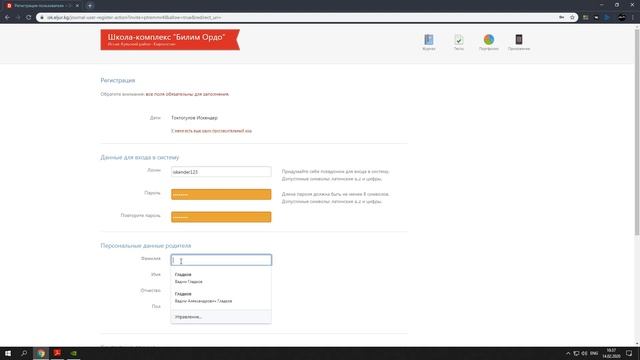
Task: Open Управление in autofill dropdown
Action: click(221, 317)
